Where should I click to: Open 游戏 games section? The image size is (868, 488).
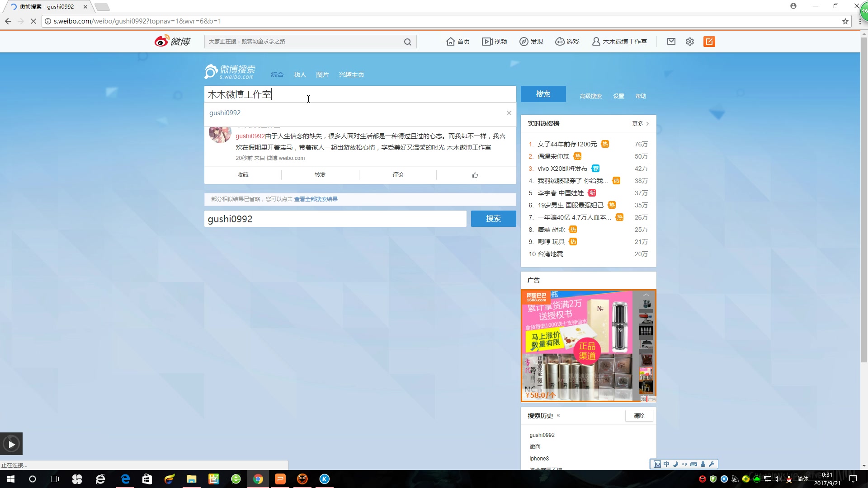567,42
